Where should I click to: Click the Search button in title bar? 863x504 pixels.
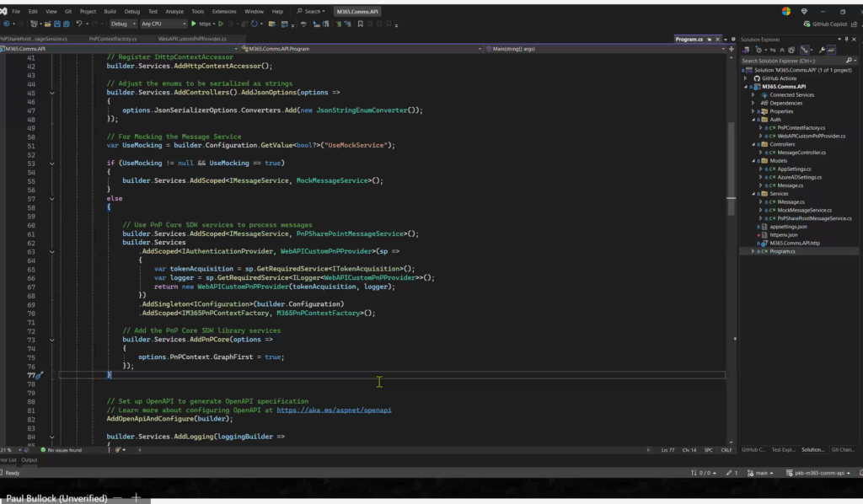(x=311, y=11)
